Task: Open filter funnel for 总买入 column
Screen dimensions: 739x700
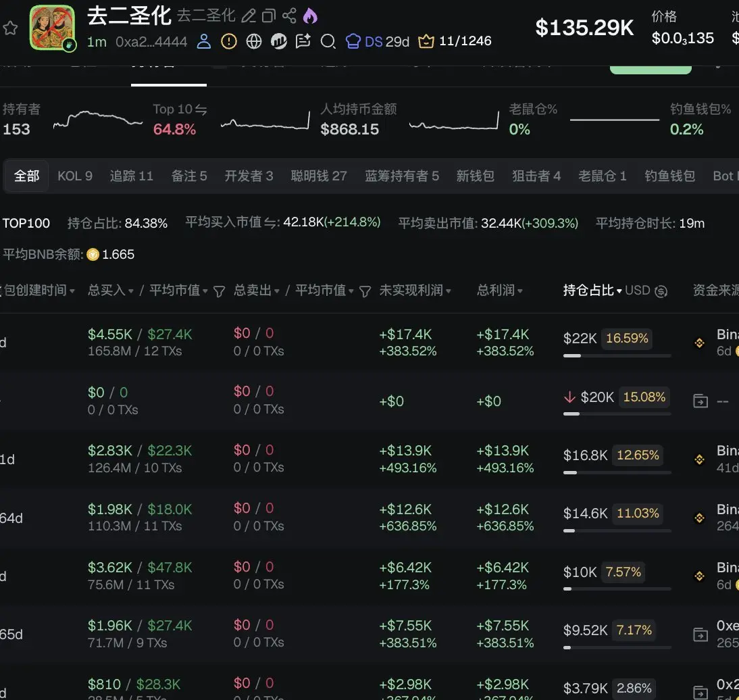Action: (x=219, y=291)
